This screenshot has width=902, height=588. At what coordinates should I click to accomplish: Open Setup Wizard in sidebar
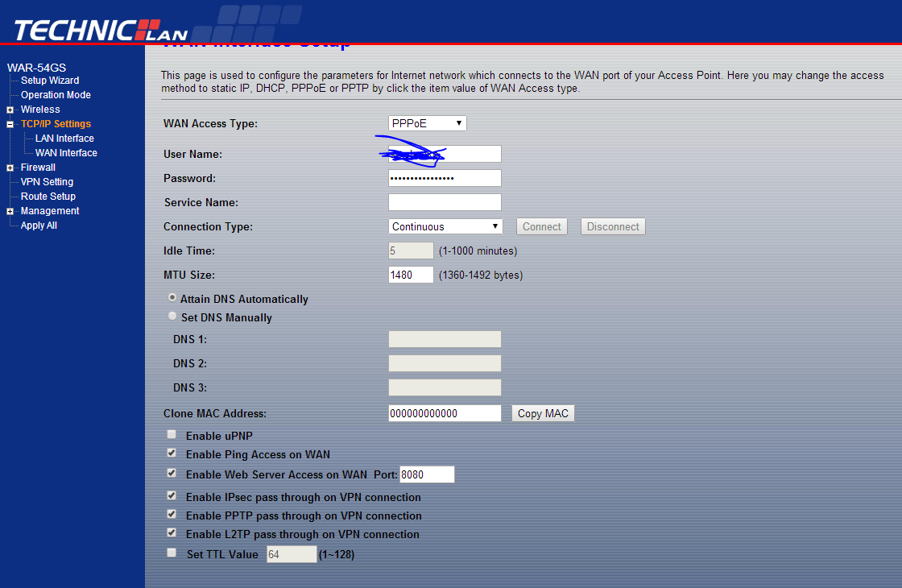click(50, 81)
